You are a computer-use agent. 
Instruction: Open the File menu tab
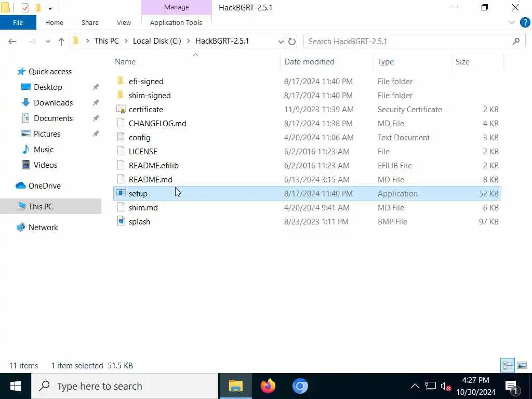pyautogui.click(x=18, y=22)
